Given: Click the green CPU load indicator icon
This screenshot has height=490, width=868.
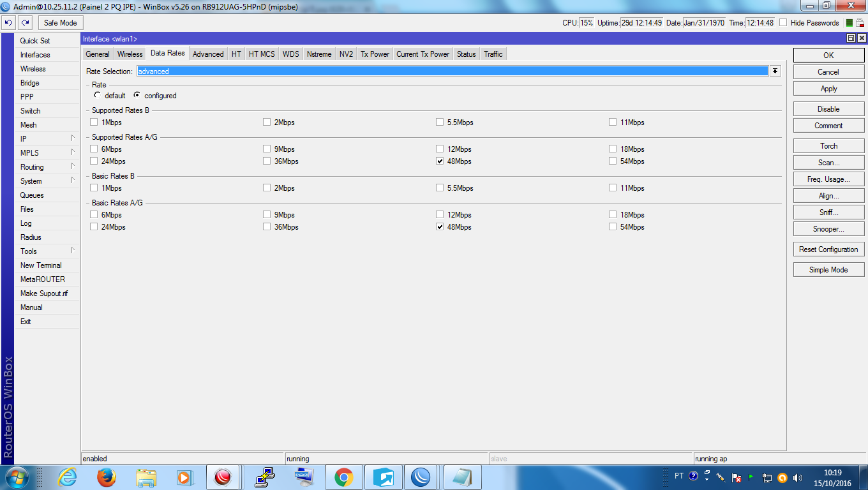Looking at the screenshot, I should pos(849,23).
